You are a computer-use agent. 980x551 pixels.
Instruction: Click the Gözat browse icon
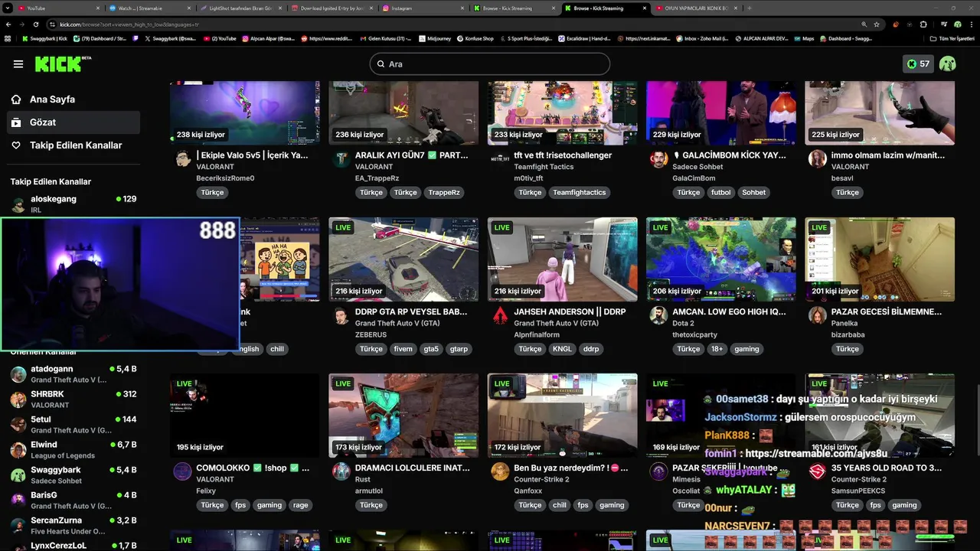16,122
